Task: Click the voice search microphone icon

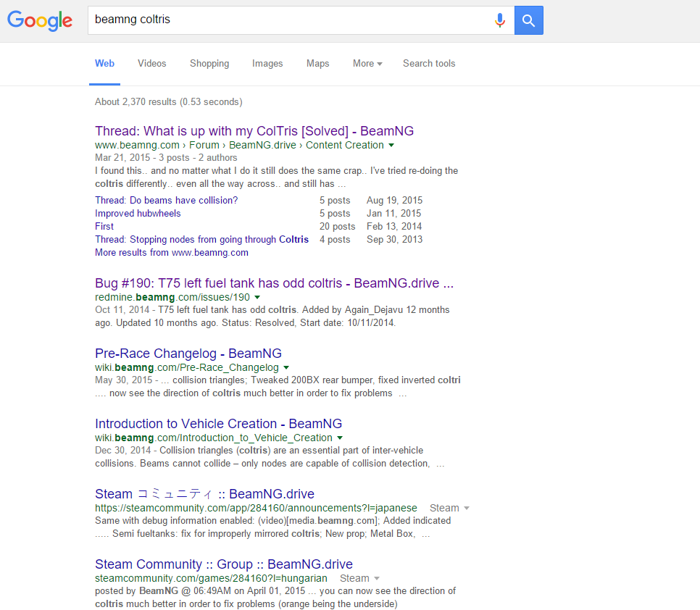Action: (499, 20)
